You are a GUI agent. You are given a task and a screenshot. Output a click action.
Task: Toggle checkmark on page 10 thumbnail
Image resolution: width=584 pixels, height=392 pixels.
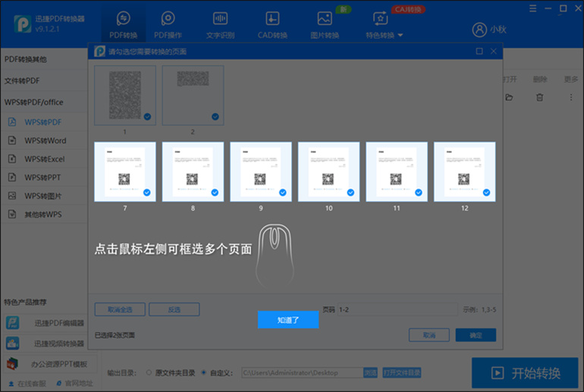click(x=351, y=193)
